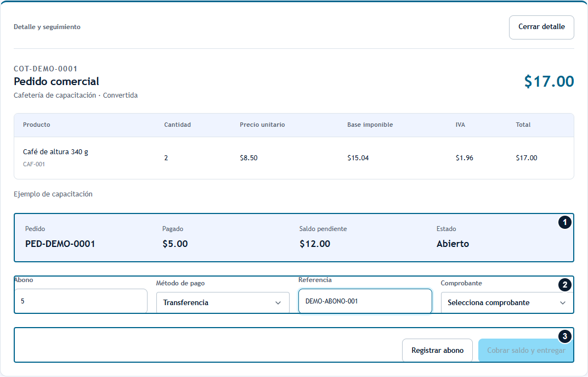The image size is (588, 377).
Task: Click the large order total $17.00 in the header
Action: [x=549, y=81]
